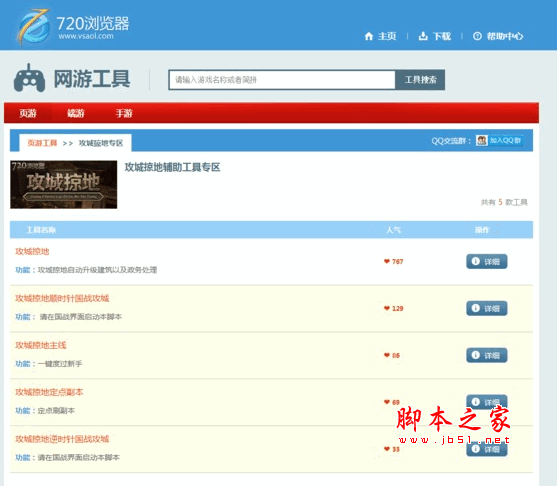Select description 一键度过新手
This screenshot has height=486, width=557.
coord(60,364)
